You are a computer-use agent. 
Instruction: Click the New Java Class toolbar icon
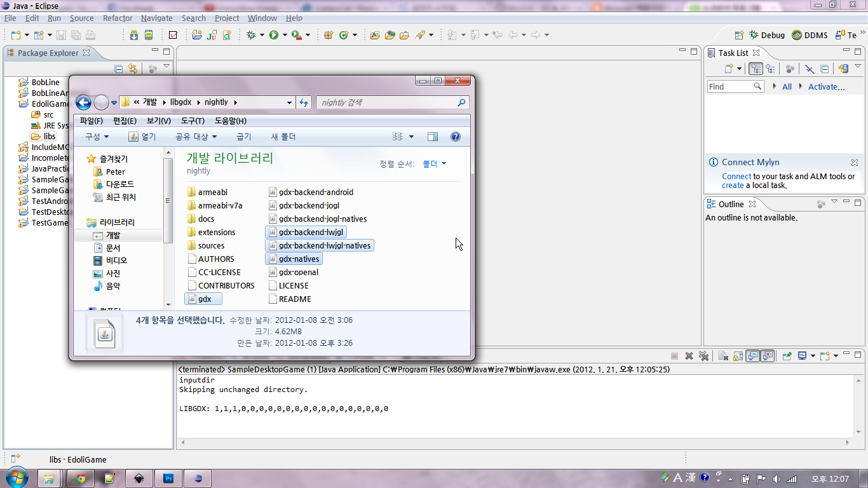click(344, 35)
